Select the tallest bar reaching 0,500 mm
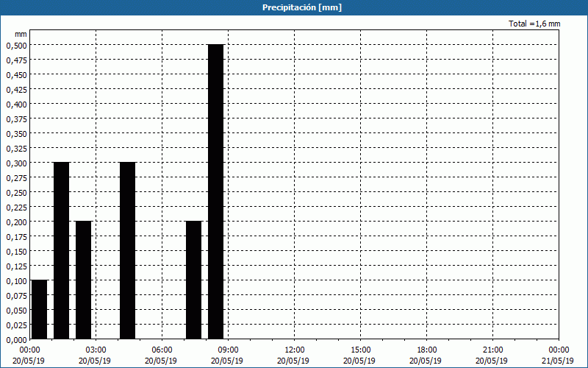This screenshot has height=368, width=588. pos(215,192)
